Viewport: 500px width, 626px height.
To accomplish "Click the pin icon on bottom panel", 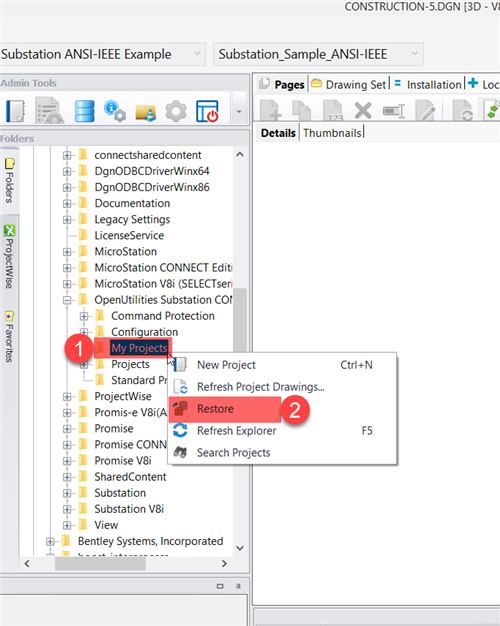I will [238, 586].
